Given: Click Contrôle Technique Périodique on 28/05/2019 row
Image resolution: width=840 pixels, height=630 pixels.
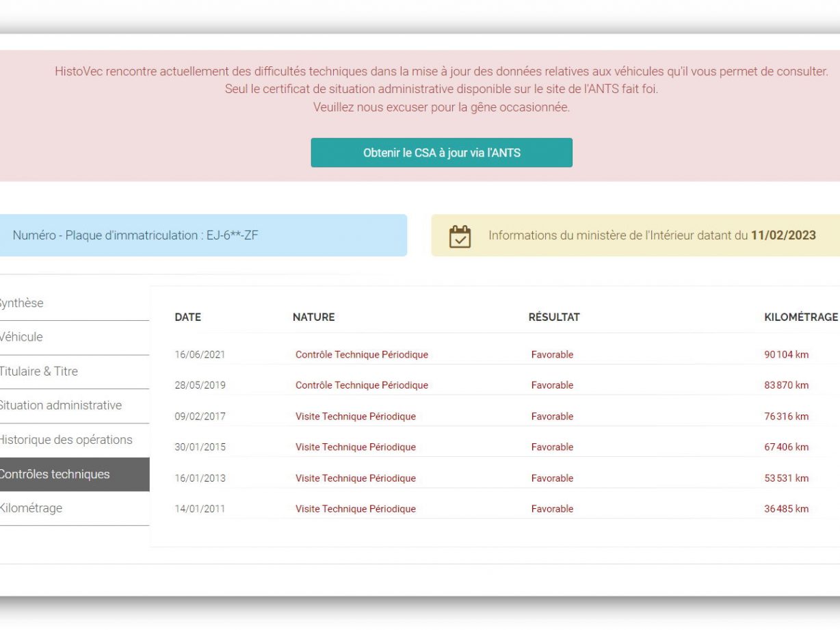Looking at the screenshot, I should tap(361, 385).
